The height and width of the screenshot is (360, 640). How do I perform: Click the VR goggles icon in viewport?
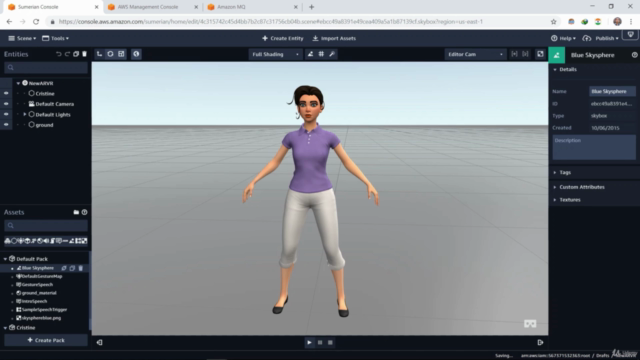pos(530,324)
